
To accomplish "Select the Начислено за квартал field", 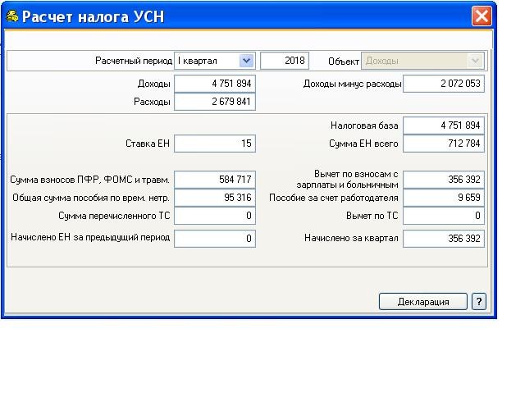I will pyautogui.click(x=444, y=238).
